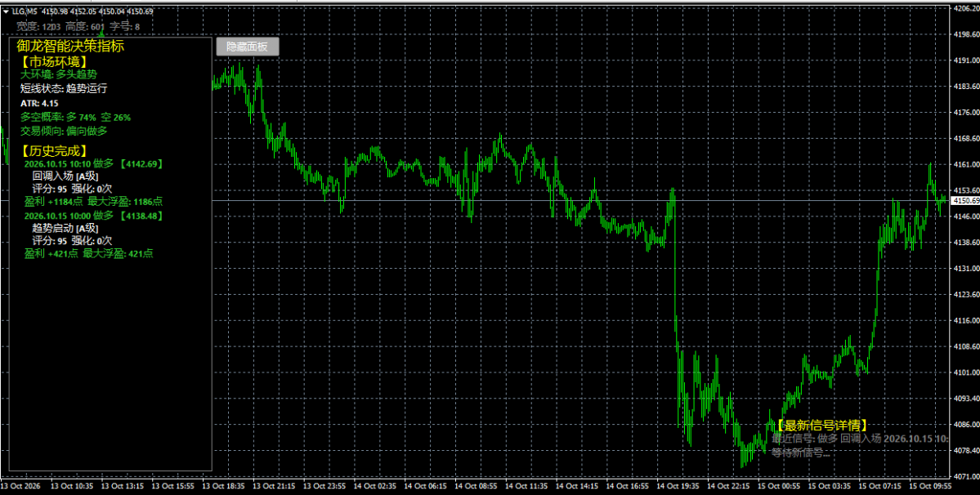Click the 14 Oct 02:35 time axis label
This screenshot has width=980, height=495.
tap(374, 485)
